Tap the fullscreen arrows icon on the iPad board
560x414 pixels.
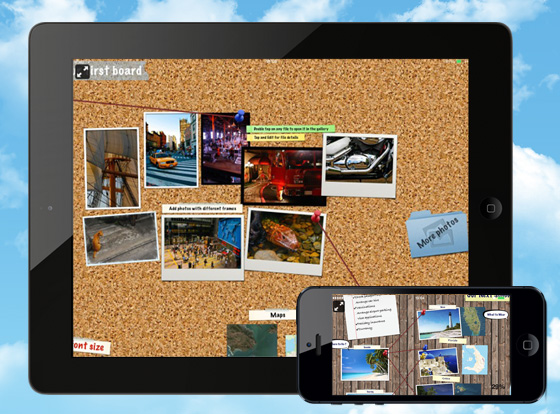tap(82, 71)
